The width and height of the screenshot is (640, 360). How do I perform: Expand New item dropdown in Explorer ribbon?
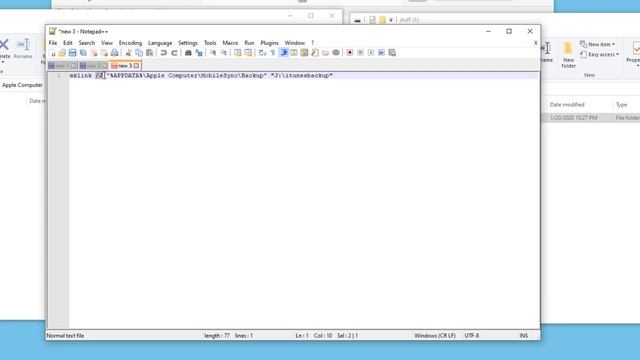[x=598, y=44]
